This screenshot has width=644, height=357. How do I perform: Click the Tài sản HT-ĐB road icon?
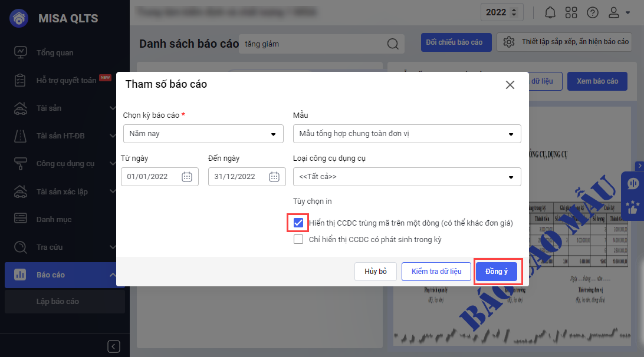click(x=20, y=136)
